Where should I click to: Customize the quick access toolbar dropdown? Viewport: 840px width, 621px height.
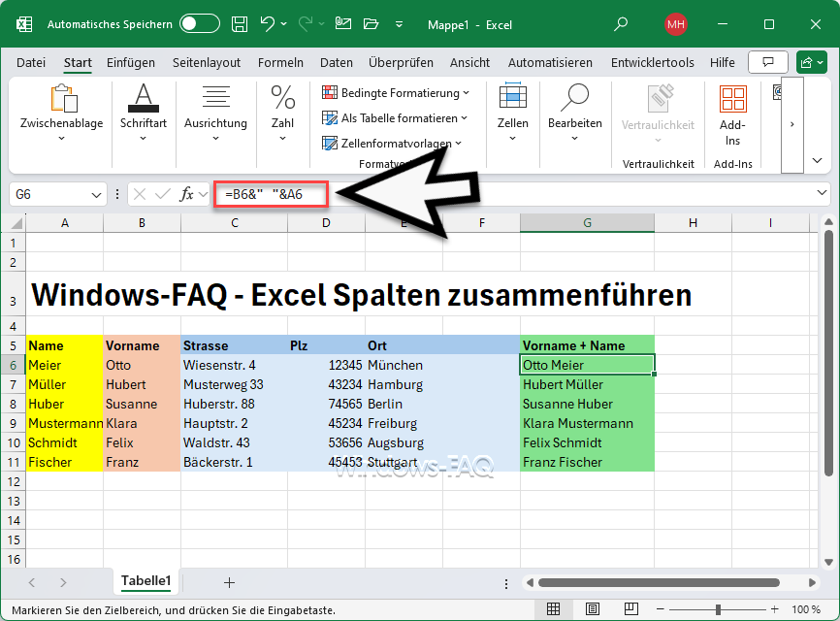399,24
